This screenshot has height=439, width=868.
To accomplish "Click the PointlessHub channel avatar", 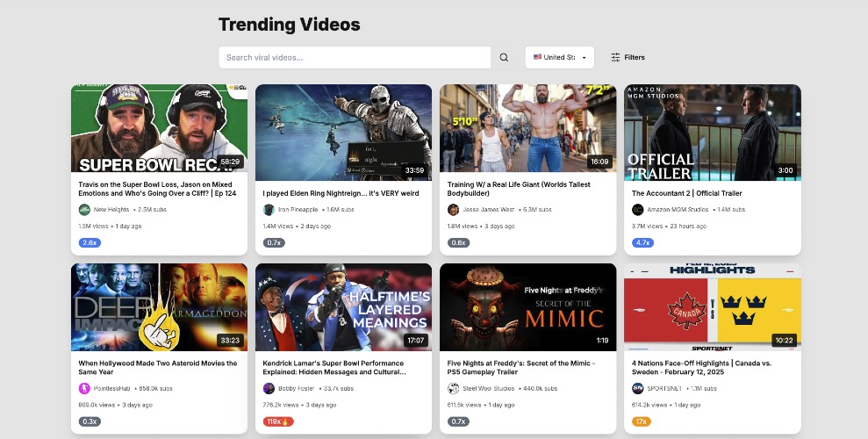I will tap(84, 388).
